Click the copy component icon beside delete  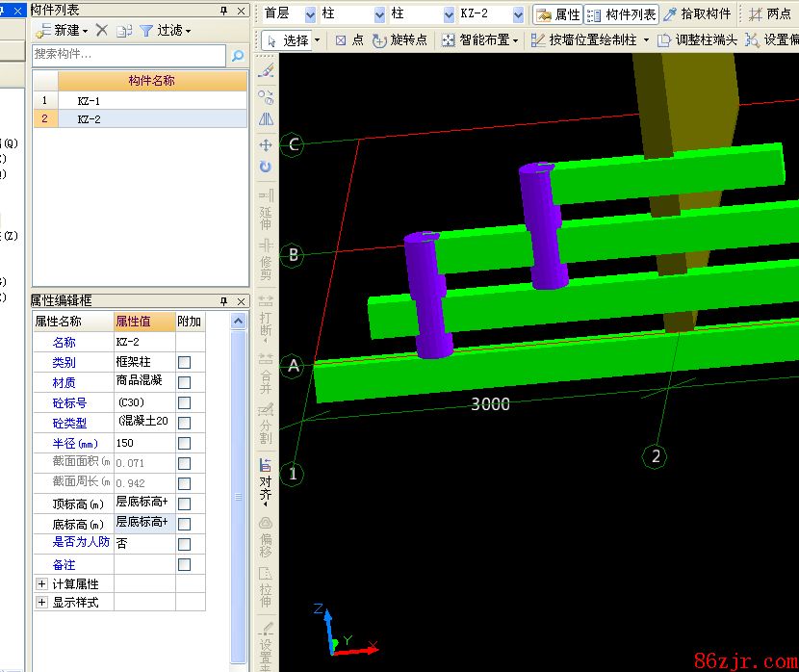[124, 30]
